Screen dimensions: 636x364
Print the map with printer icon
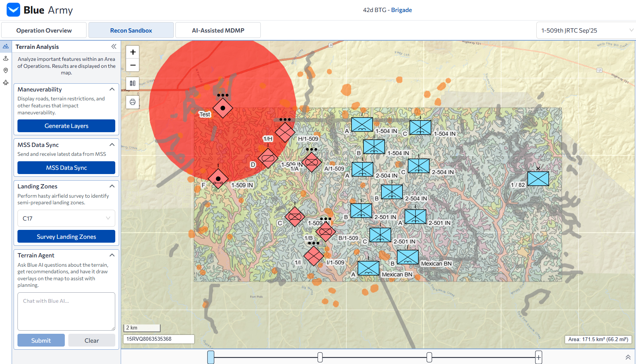tap(133, 102)
